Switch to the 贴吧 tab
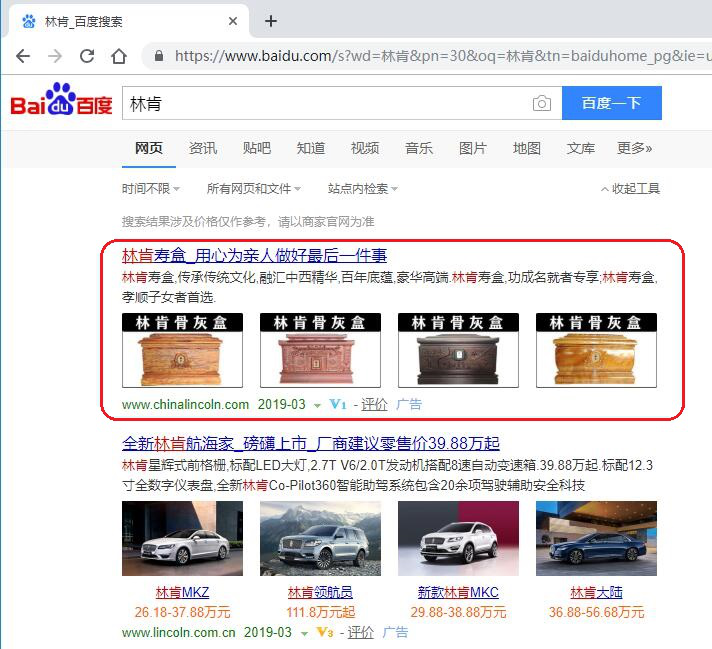 (x=257, y=148)
